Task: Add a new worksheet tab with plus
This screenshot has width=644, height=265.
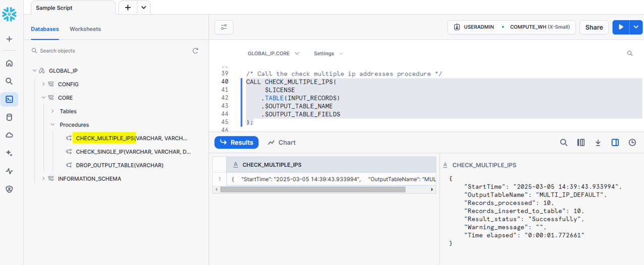Action: 128,8
